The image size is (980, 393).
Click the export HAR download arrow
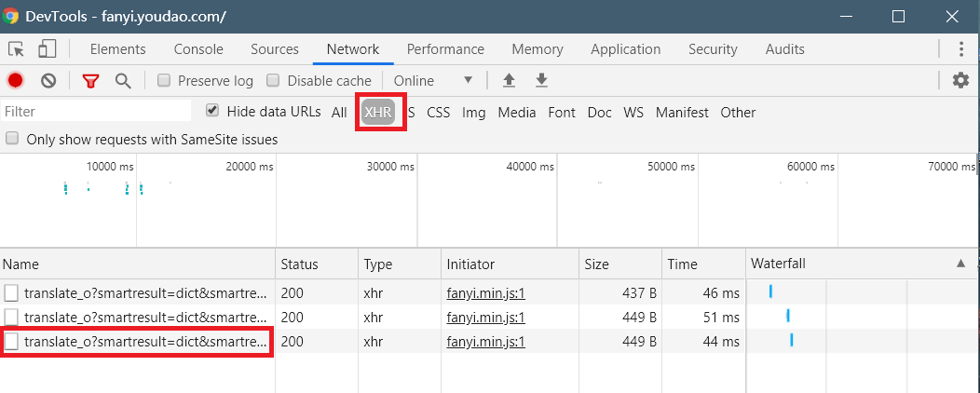(541, 81)
